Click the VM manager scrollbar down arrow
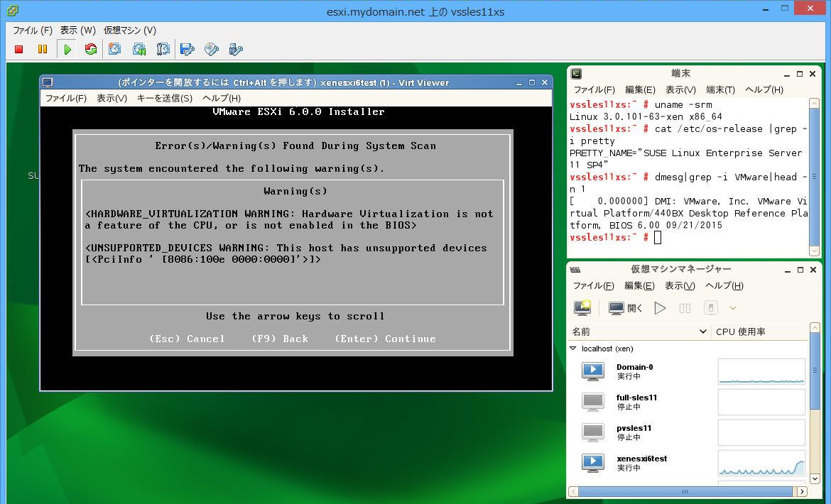 click(x=815, y=478)
